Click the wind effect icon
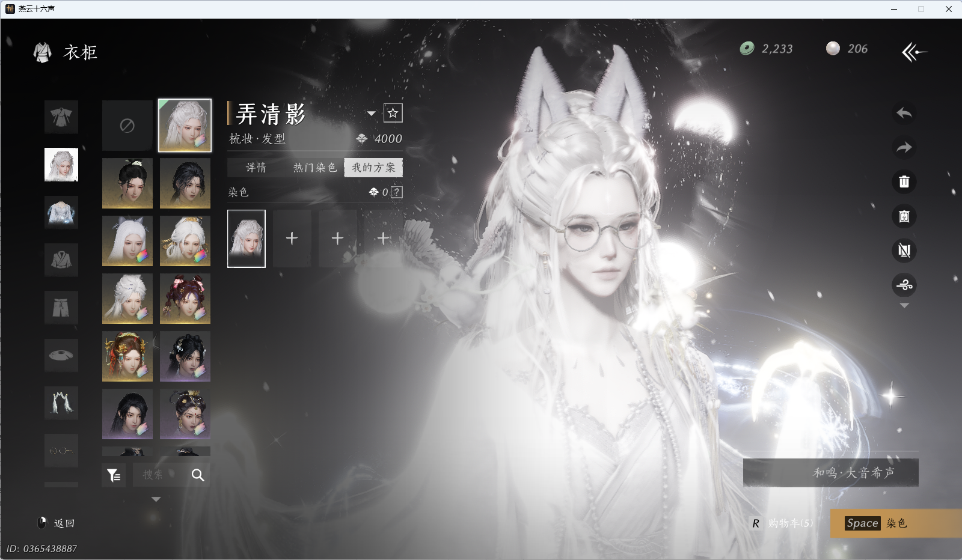The image size is (962, 560). pyautogui.click(x=905, y=285)
